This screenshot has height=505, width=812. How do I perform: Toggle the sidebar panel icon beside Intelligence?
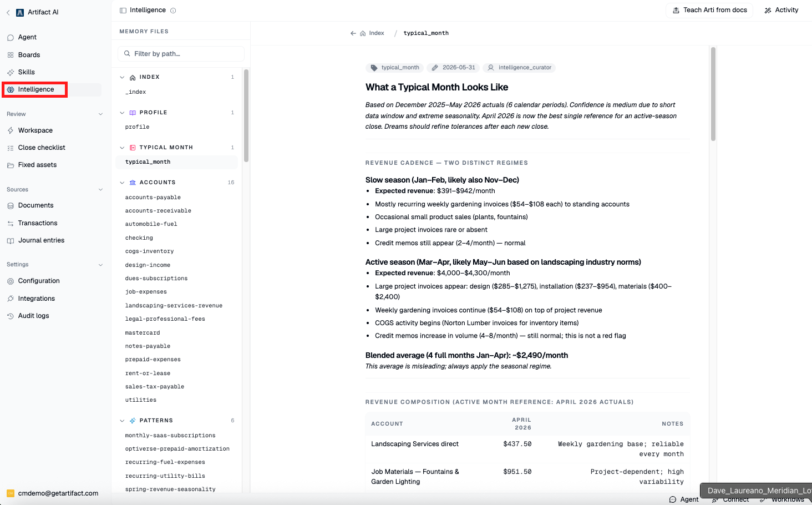(x=123, y=10)
